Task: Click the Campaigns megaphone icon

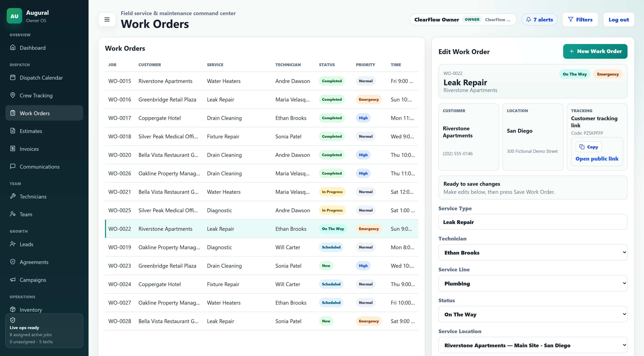Action: click(x=13, y=279)
